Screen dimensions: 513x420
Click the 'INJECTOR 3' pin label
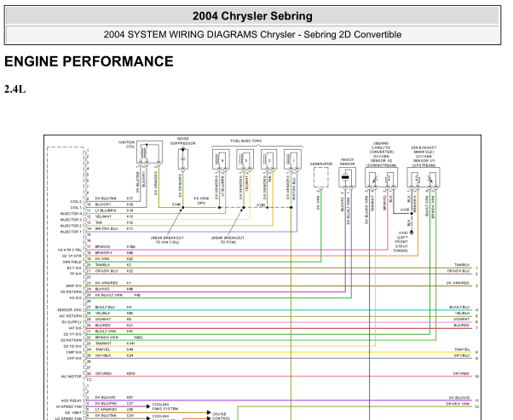click(x=71, y=220)
